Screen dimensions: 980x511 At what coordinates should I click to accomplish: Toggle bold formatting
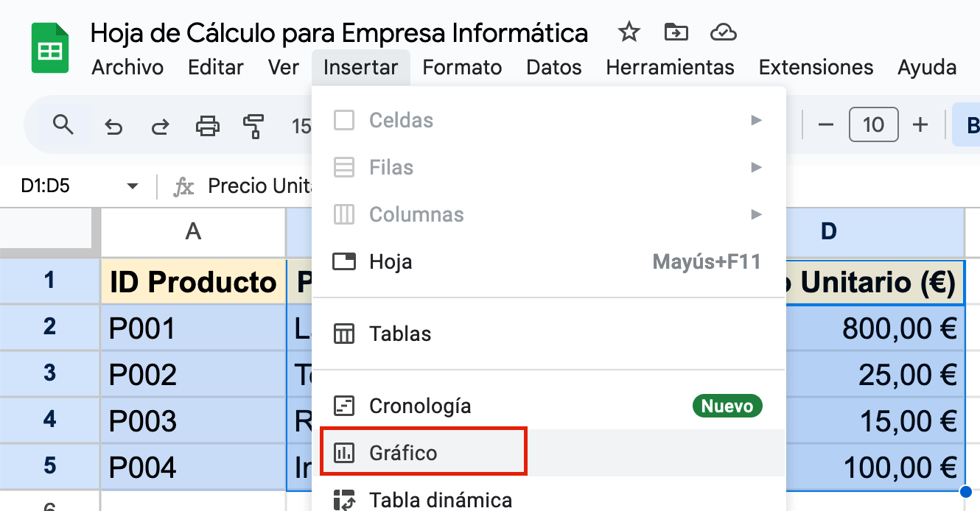pos(973,124)
